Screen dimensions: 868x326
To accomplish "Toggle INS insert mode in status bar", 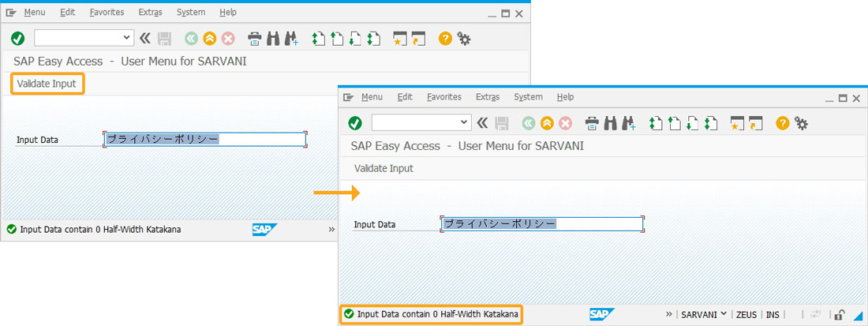I will pyautogui.click(x=773, y=314).
